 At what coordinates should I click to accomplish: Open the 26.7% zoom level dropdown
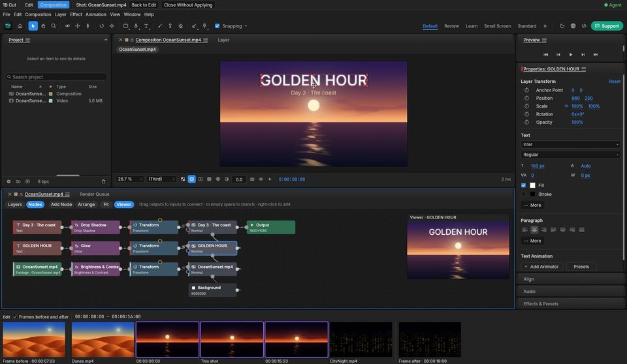pyautogui.click(x=129, y=179)
